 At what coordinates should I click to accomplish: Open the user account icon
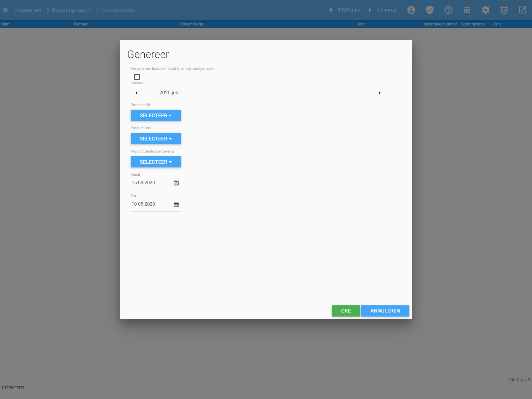pyautogui.click(x=411, y=10)
